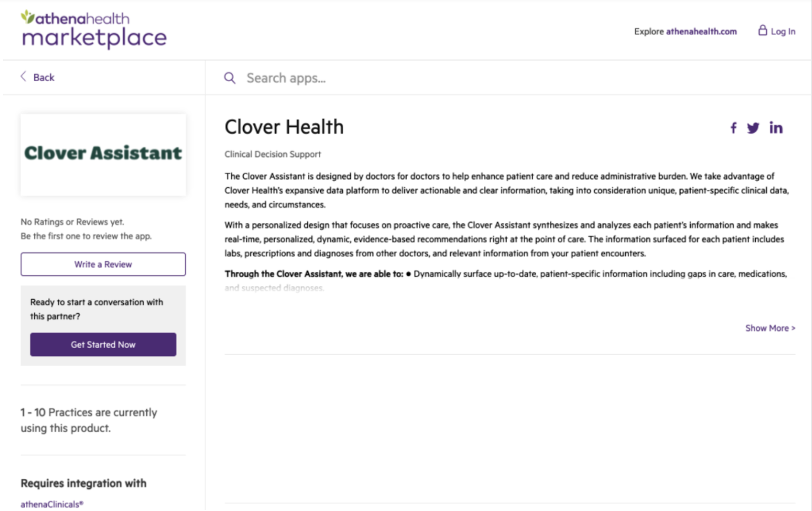Click the Log In link
Viewport: 812px width, 511px height.
[783, 31]
